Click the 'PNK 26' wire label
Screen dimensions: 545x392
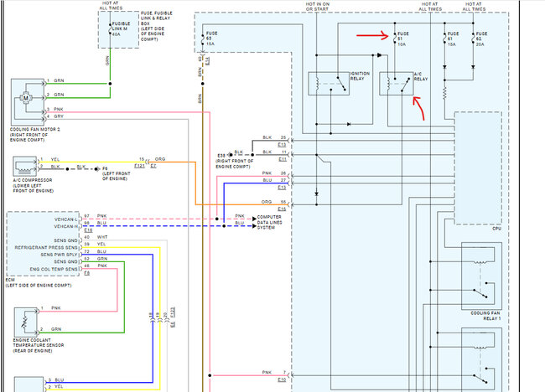[274, 173]
